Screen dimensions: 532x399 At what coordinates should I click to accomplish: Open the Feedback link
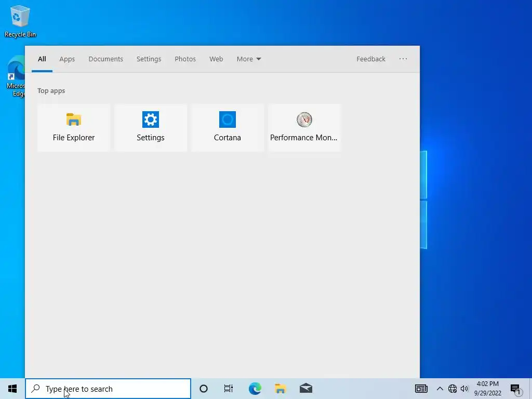click(x=371, y=59)
